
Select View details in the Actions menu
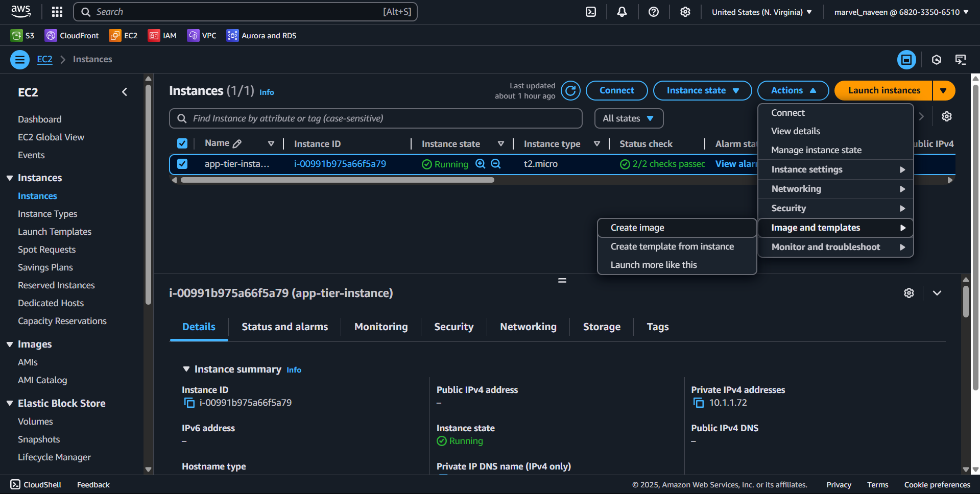pyautogui.click(x=835, y=131)
